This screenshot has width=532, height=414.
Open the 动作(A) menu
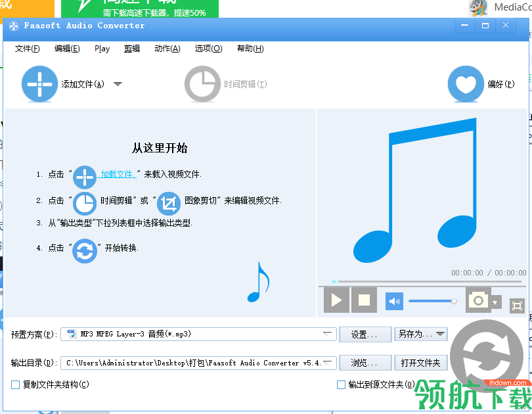[167, 49]
